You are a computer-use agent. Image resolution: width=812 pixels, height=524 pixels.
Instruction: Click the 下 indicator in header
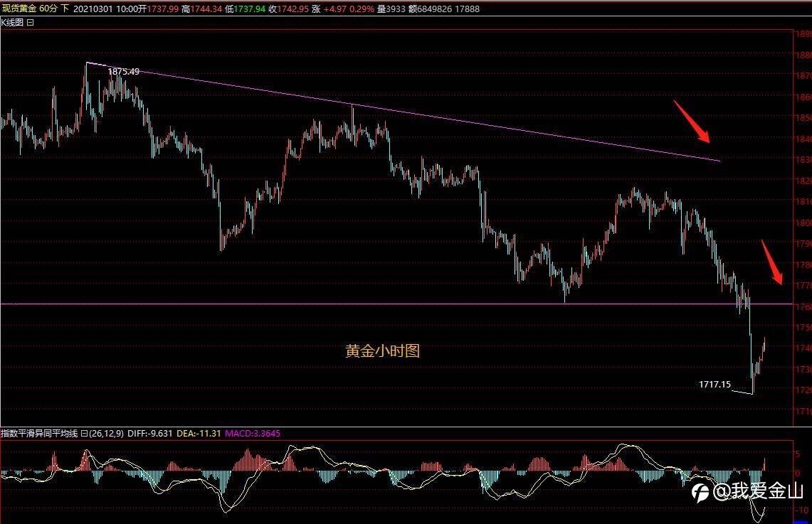click(65, 9)
